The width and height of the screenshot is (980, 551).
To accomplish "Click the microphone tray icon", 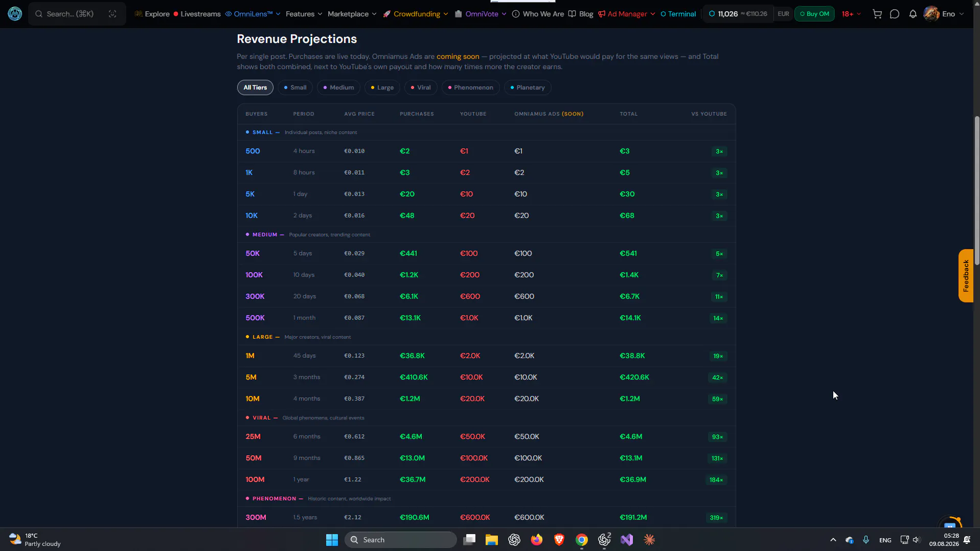I will click(866, 540).
